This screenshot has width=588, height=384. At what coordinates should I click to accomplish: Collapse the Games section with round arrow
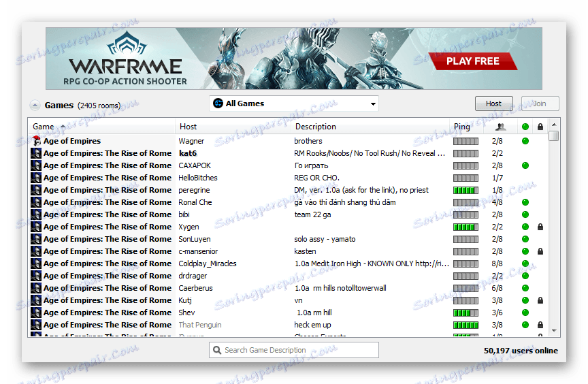pyautogui.click(x=35, y=106)
